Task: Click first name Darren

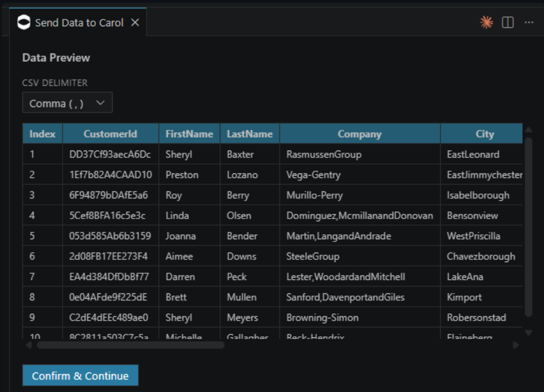Action: [x=180, y=277]
